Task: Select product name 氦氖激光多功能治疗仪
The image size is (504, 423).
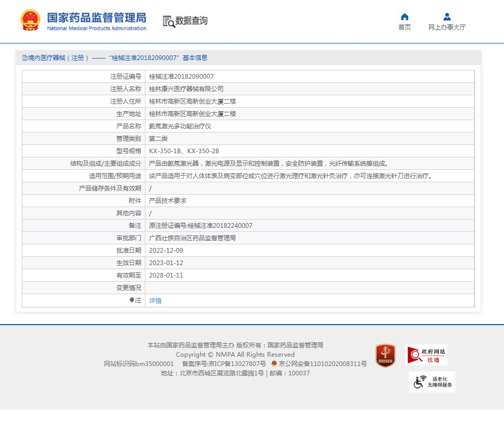Action: point(180,126)
